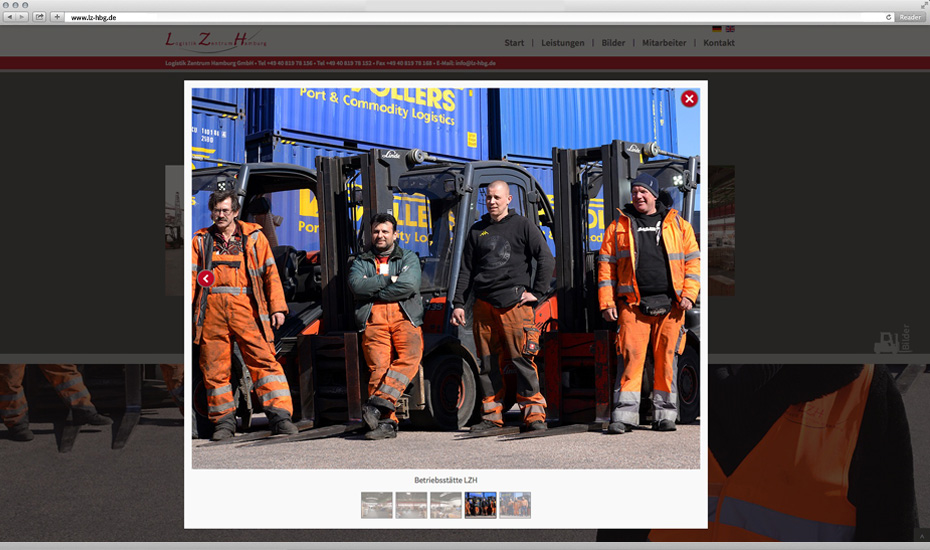This screenshot has width=930, height=550.
Task: Click the address bar showing www.lz-hbg.de
Action: click(x=474, y=17)
